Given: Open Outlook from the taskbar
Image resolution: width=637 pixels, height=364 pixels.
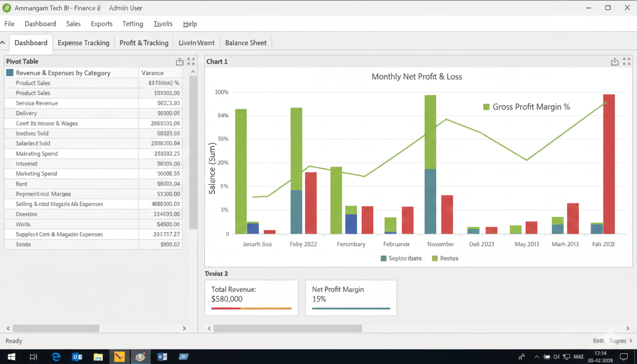Looking at the screenshot, I should (77, 357).
